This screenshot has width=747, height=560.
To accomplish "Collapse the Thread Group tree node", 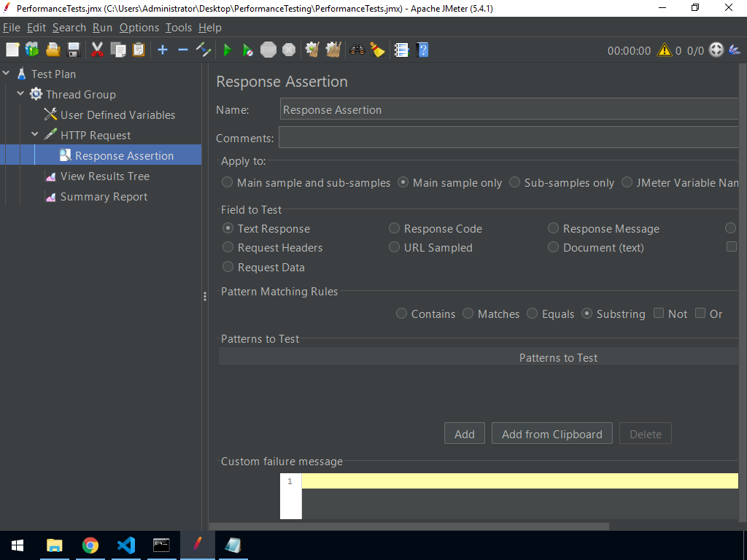I will pos(20,94).
